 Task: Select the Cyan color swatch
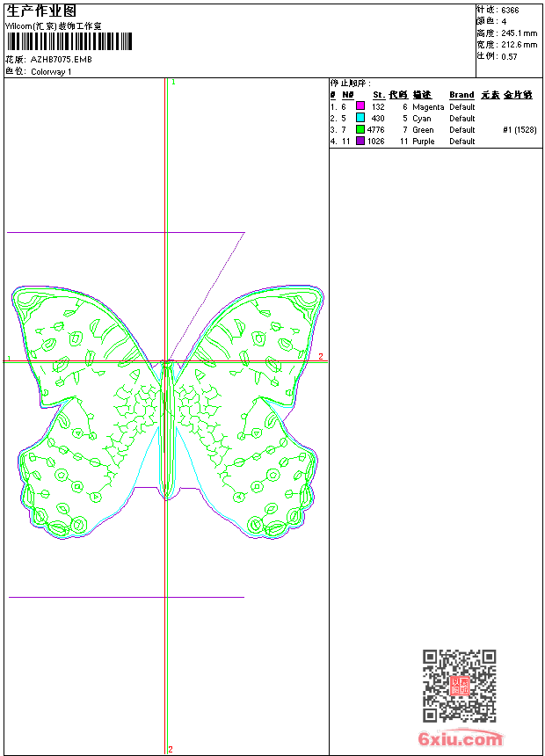[x=360, y=118]
